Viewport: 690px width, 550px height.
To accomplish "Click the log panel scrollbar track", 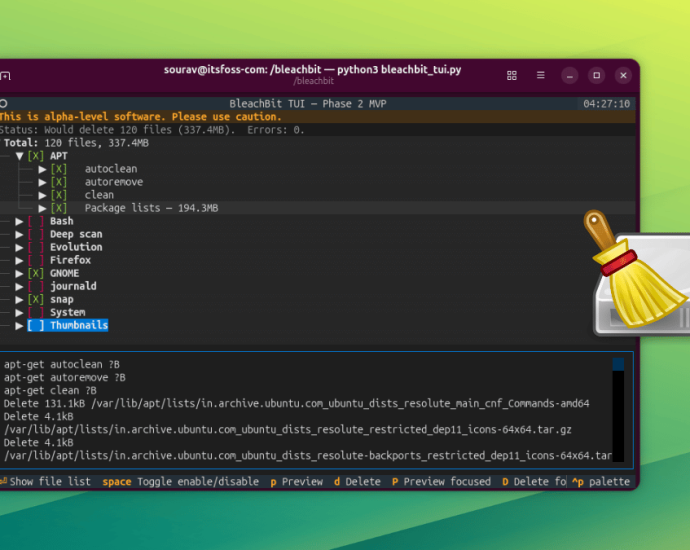I will 618,416.
